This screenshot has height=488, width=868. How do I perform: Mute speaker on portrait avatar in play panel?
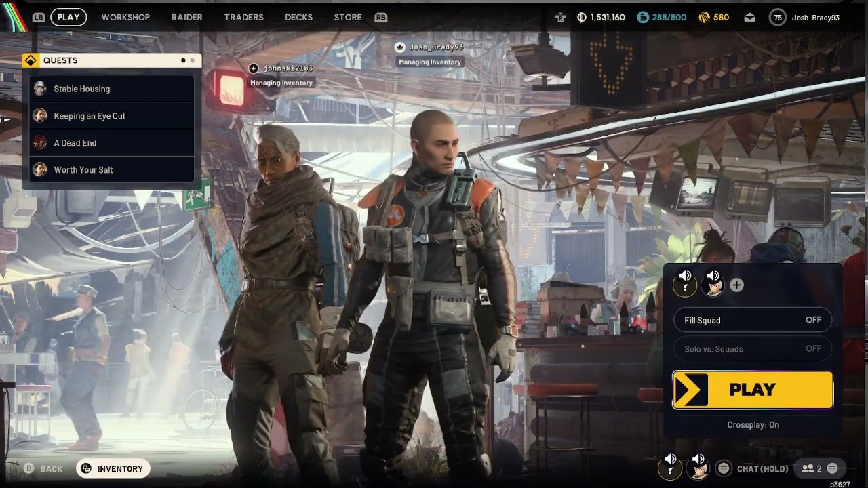coord(713,276)
